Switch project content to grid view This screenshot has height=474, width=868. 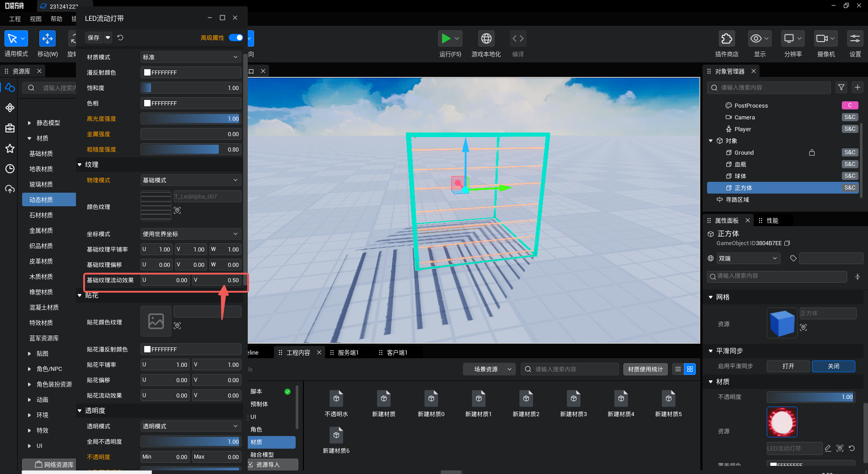pos(690,369)
